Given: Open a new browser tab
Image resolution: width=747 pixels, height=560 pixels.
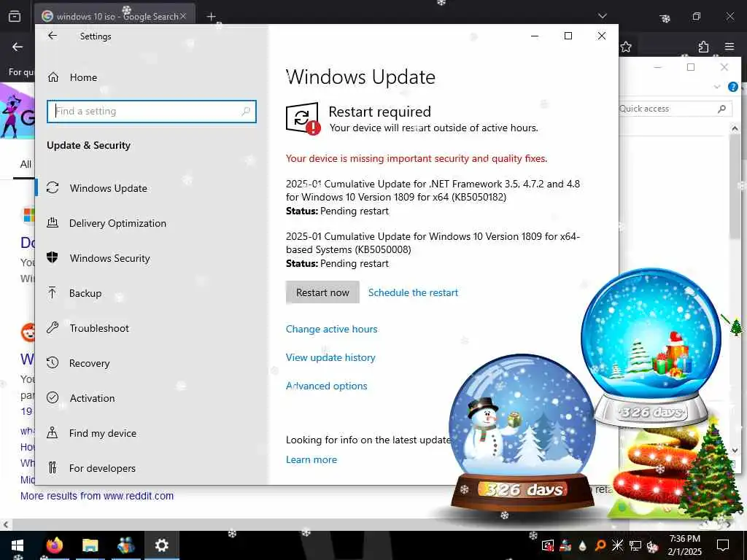Looking at the screenshot, I should [x=211, y=17].
